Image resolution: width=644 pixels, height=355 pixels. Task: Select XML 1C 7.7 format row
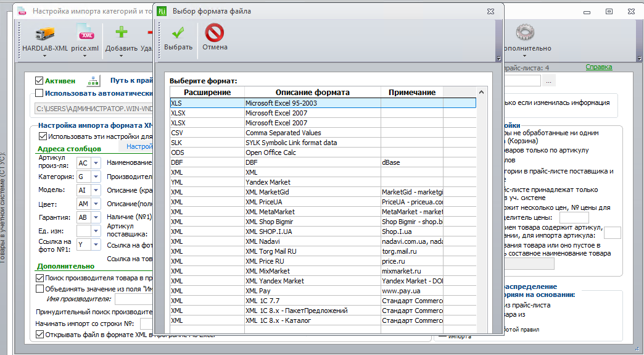pyautogui.click(x=323, y=300)
